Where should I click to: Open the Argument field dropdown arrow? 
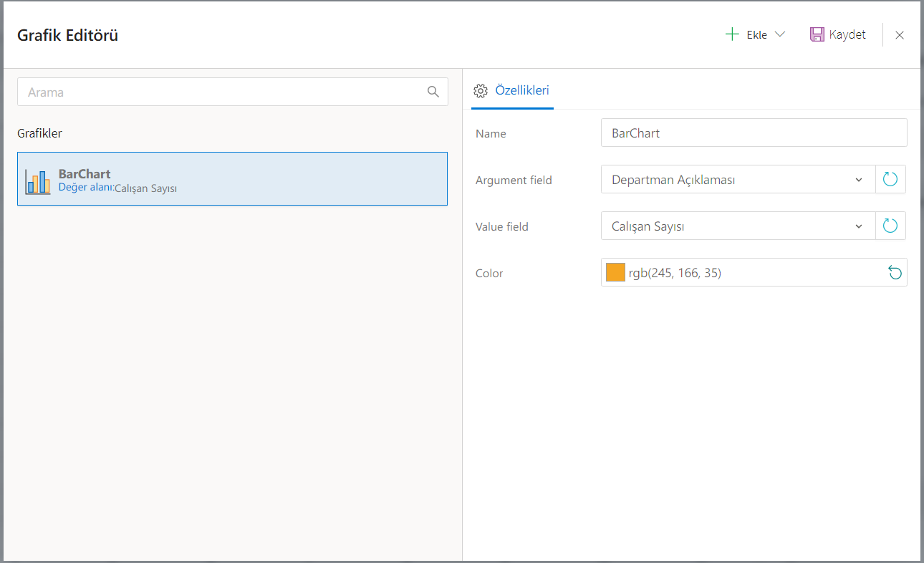point(859,180)
